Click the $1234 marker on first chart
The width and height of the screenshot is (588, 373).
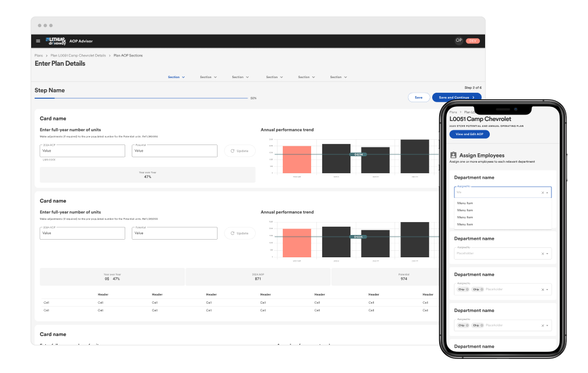coord(358,154)
